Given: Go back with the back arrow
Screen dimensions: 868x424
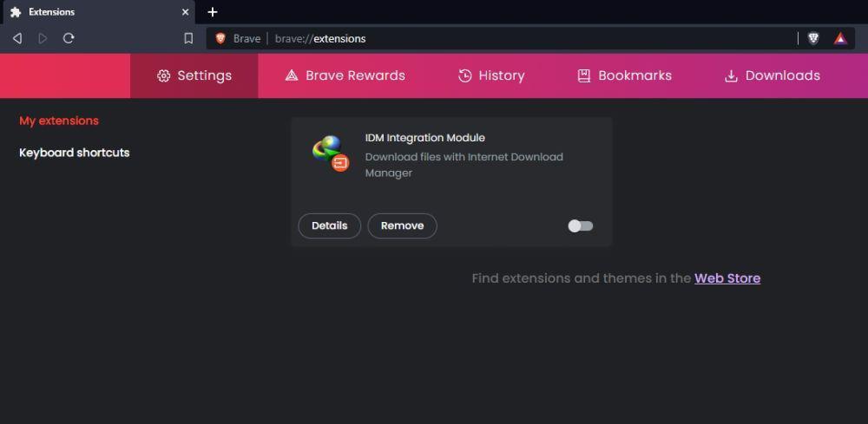Looking at the screenshot, I should [17, 38].
